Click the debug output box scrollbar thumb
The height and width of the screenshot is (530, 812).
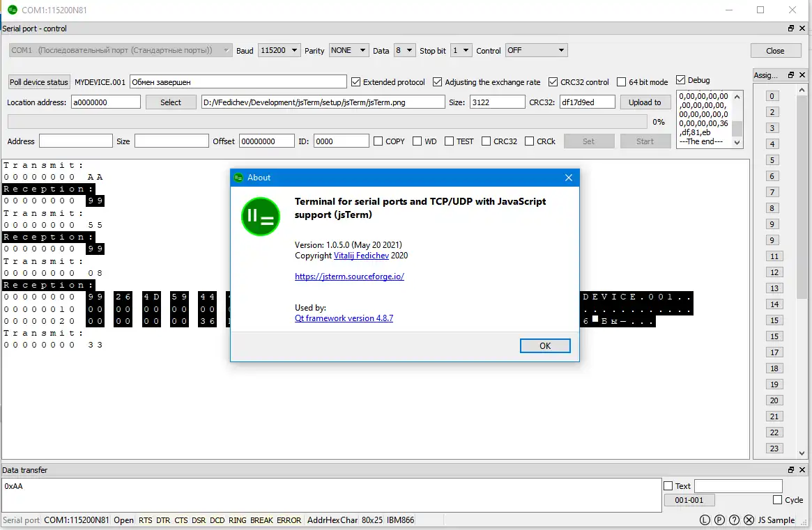737,128
